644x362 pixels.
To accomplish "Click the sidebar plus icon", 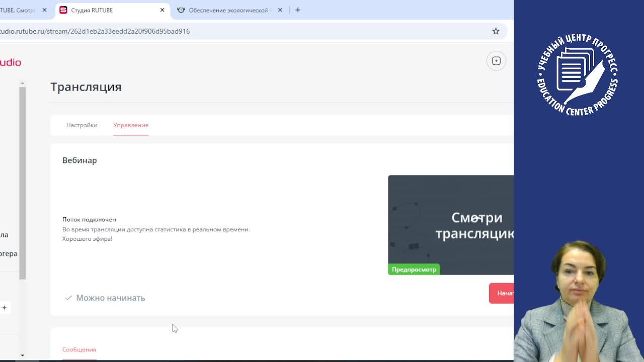I will 4,308.
